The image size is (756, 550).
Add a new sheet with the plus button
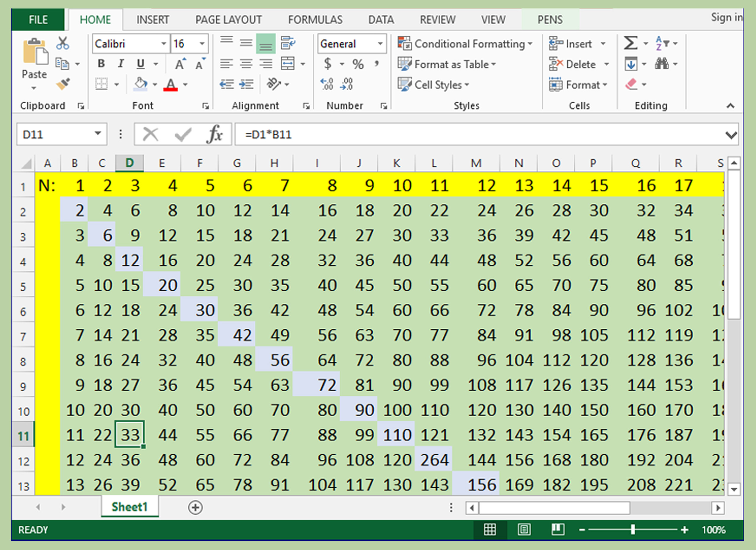(195, 507)
